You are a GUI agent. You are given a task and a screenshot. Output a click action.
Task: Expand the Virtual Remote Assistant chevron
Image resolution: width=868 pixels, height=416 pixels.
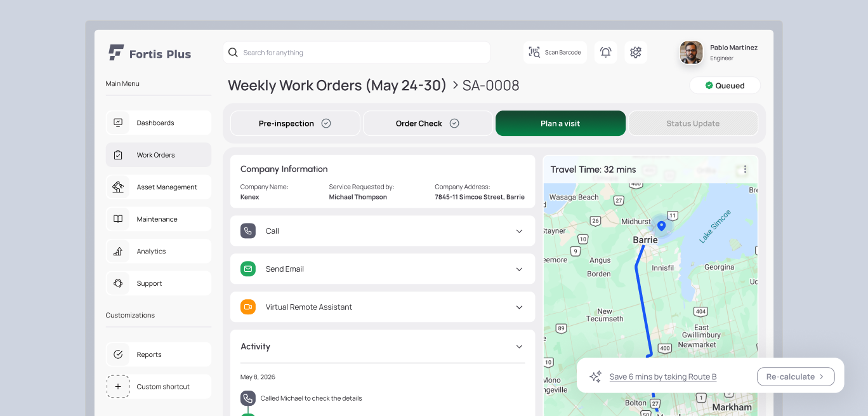[x=520, y=307]
